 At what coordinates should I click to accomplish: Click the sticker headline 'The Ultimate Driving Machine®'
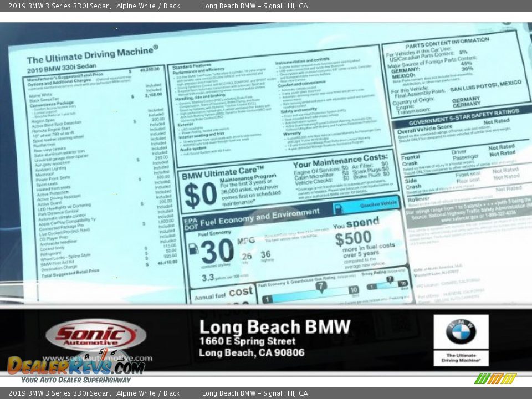(x=93, y=55)
